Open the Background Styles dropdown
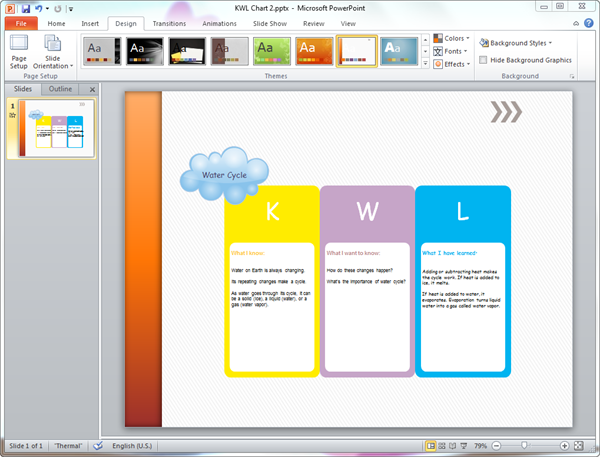The width and height of the screenshot is (600, 457). tap(515, 43)
